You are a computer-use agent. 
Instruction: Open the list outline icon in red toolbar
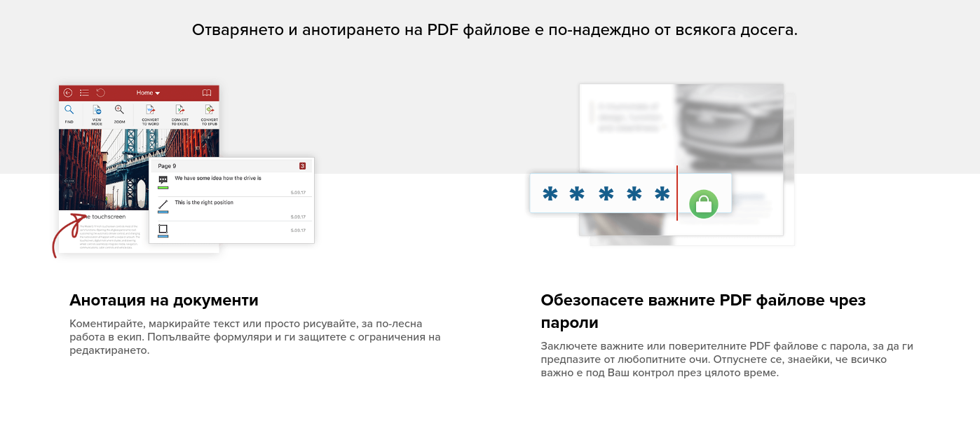[84, 92]
